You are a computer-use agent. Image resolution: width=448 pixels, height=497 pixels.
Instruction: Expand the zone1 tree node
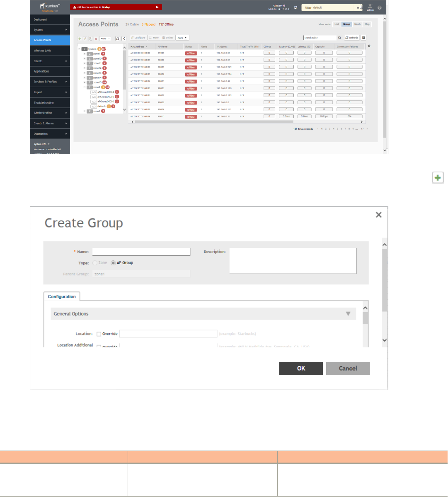85,54
